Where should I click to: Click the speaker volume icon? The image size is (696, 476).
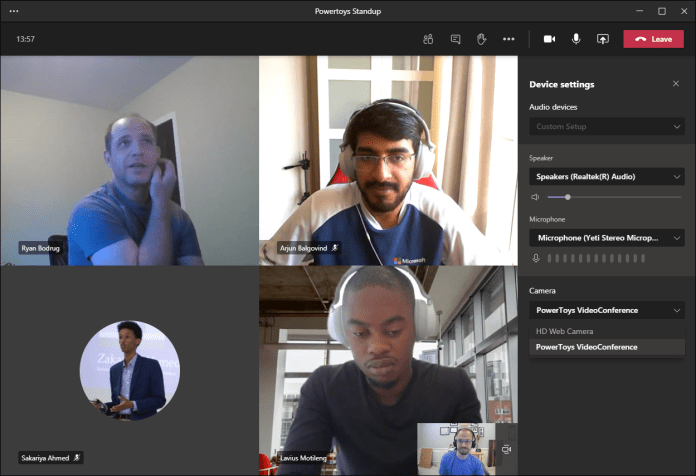tap(535, 197)
